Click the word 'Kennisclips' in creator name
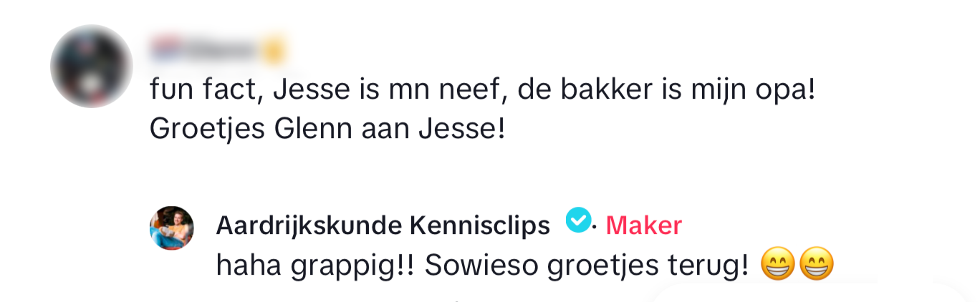Screen dimensions: 980x302 point(480,225)
